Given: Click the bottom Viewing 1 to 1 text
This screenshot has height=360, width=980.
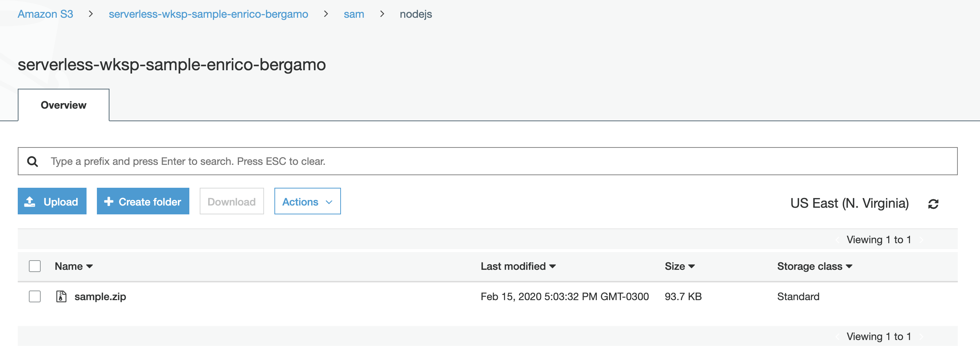Looking at the screenshot, I should (878, 337).
